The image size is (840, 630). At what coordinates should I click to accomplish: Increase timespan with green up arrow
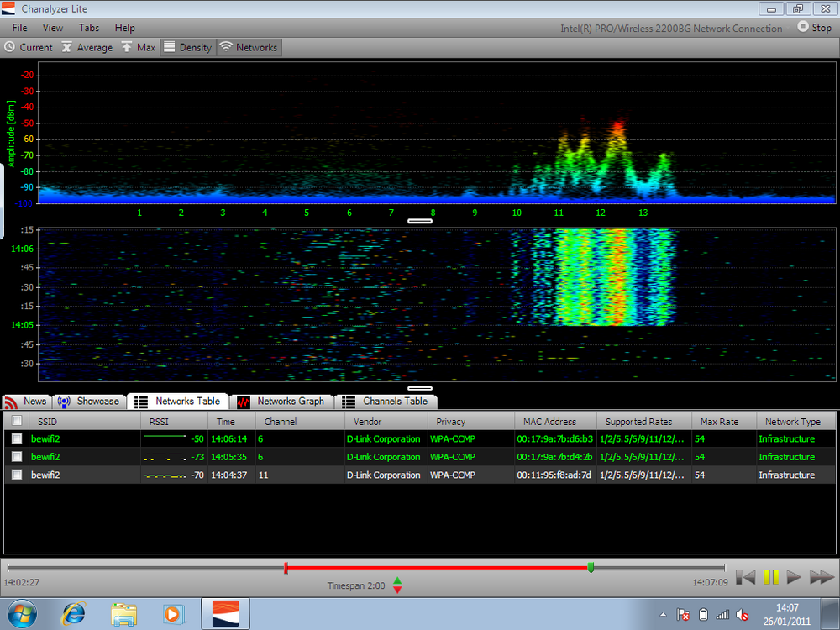(x=397, y=580)
